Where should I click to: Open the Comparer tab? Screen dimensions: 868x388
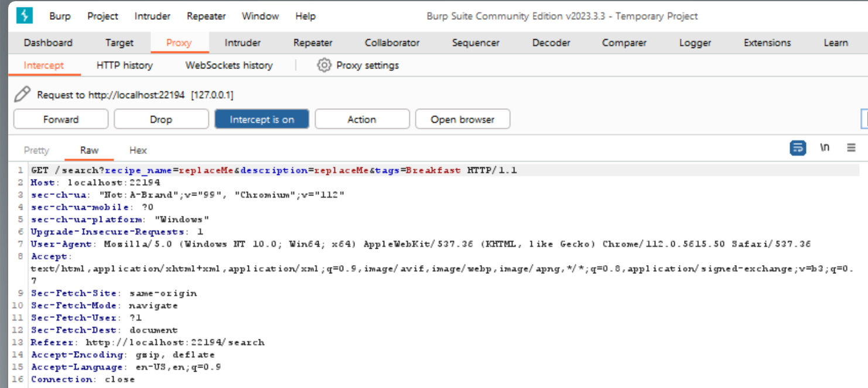tap(624, 43)
